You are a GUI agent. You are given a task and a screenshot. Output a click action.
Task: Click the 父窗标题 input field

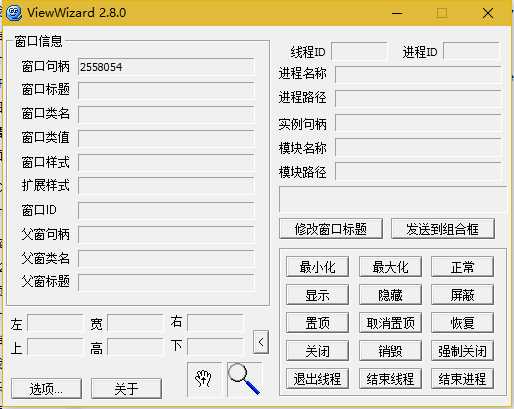pyautogui.click(x=166, y=282)
